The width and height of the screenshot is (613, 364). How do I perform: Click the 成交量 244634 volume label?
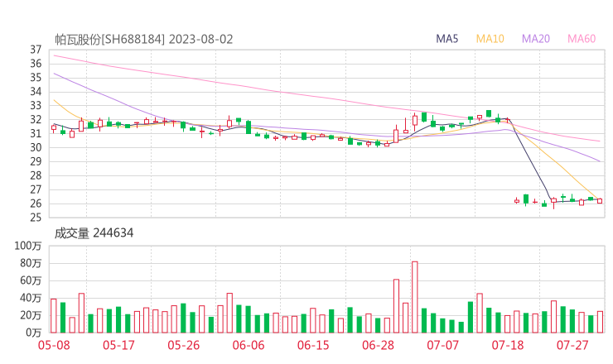click(x=94, y=233)
